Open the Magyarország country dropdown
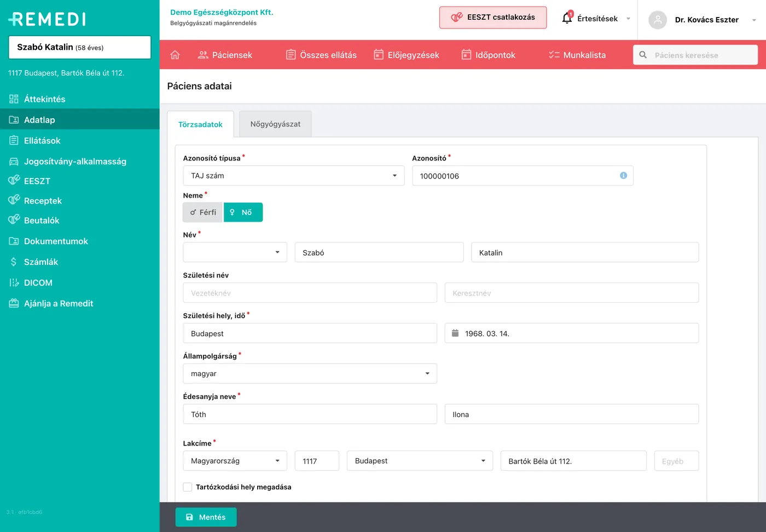 coord(235,461)
